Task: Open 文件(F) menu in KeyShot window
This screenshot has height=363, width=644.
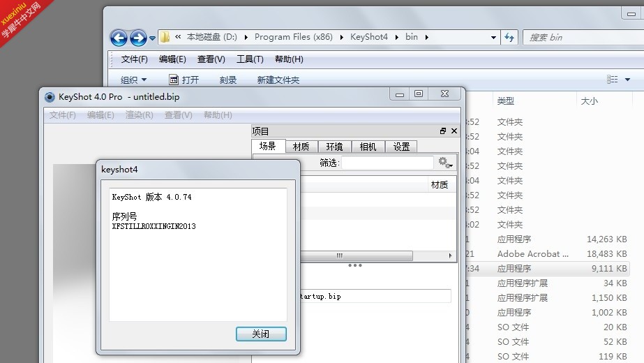Action: 62,115
